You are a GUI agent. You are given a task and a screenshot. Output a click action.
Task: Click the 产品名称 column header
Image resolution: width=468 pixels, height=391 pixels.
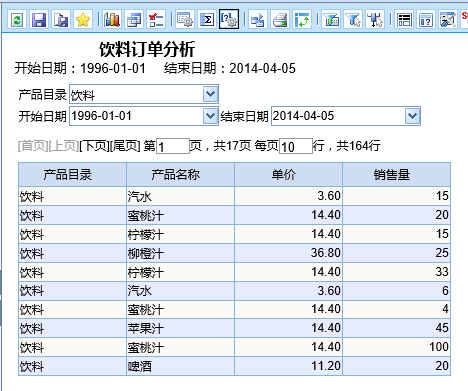(x=180, y=174)
